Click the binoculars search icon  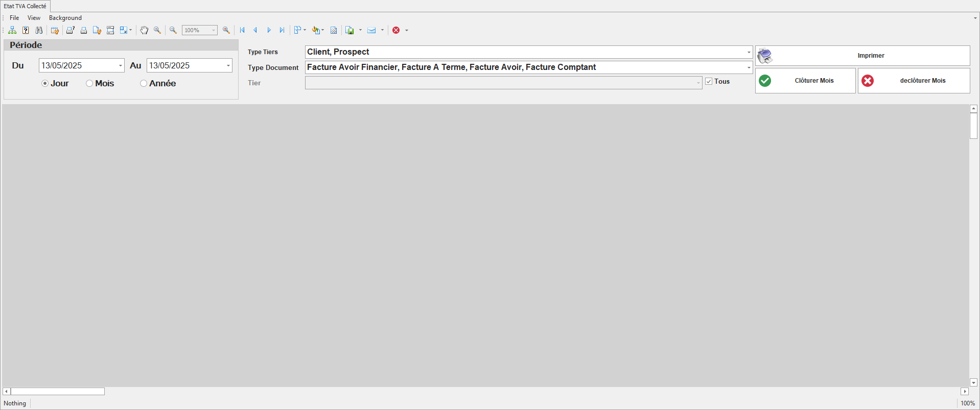pyautogui.click(x=39, y=31)
